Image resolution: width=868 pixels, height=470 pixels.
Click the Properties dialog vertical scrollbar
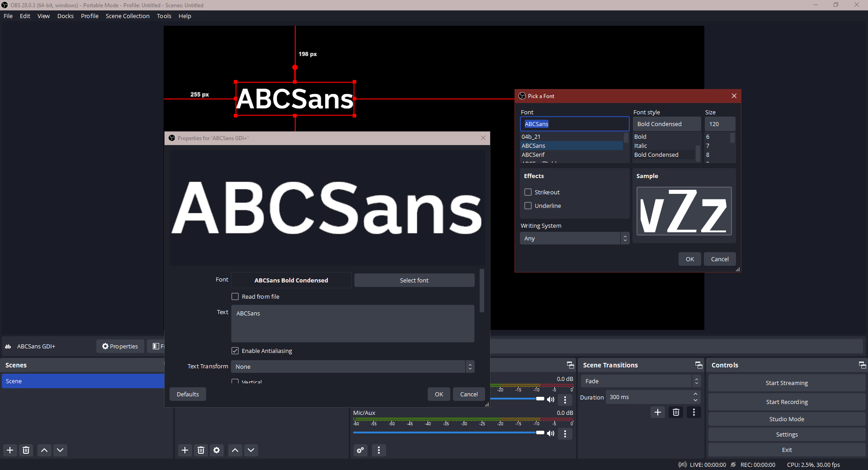click(x=482, y=291)
